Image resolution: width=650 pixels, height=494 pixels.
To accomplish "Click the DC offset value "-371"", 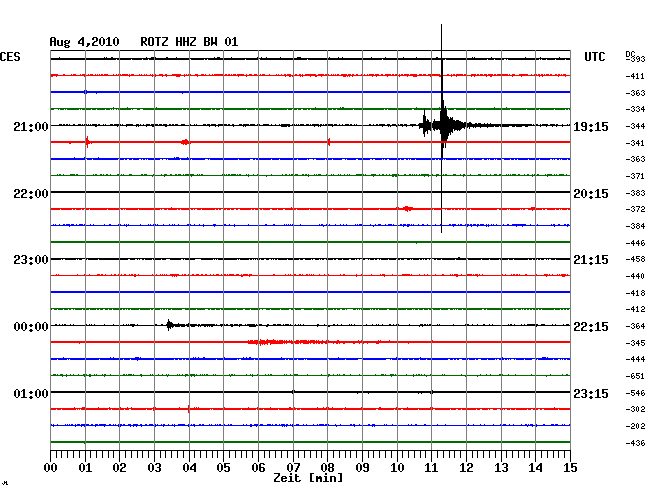I will coord(635,176).
